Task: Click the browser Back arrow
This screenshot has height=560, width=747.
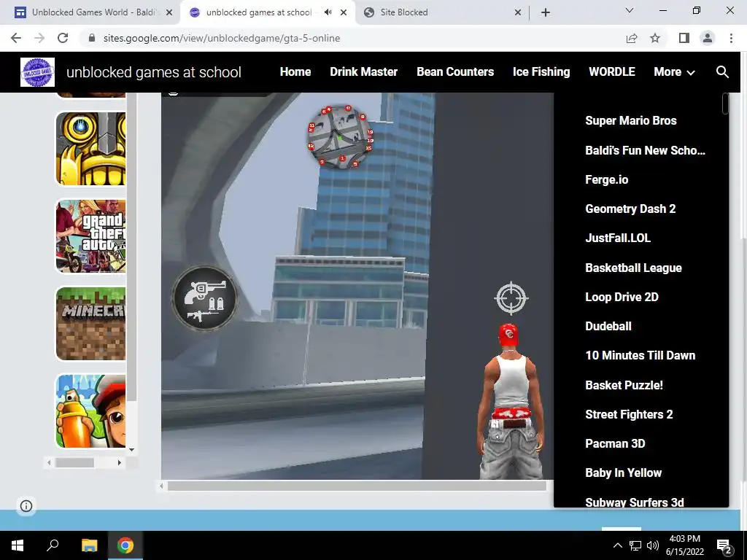Action: 16,38
